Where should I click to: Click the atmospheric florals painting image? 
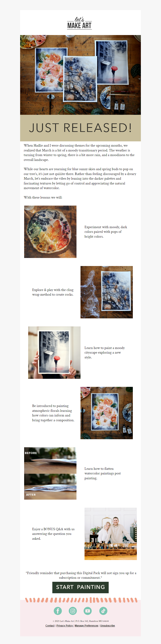106,413
